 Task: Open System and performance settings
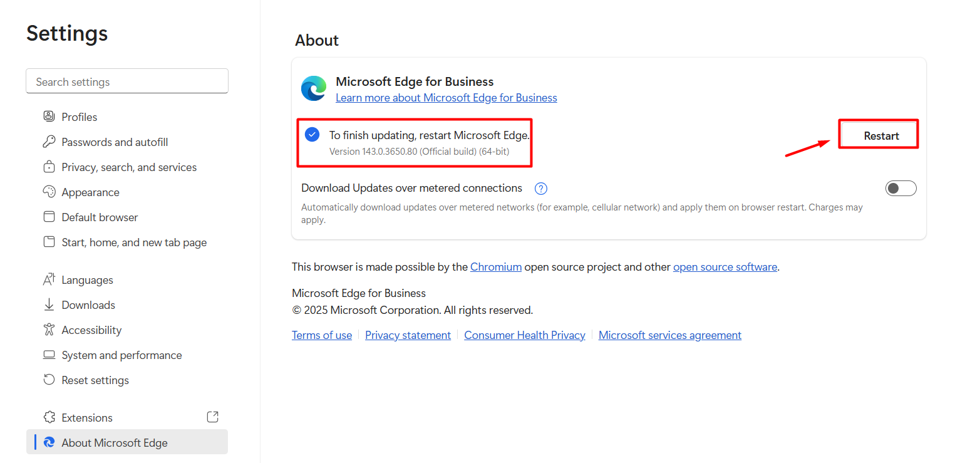coord(121,355)
